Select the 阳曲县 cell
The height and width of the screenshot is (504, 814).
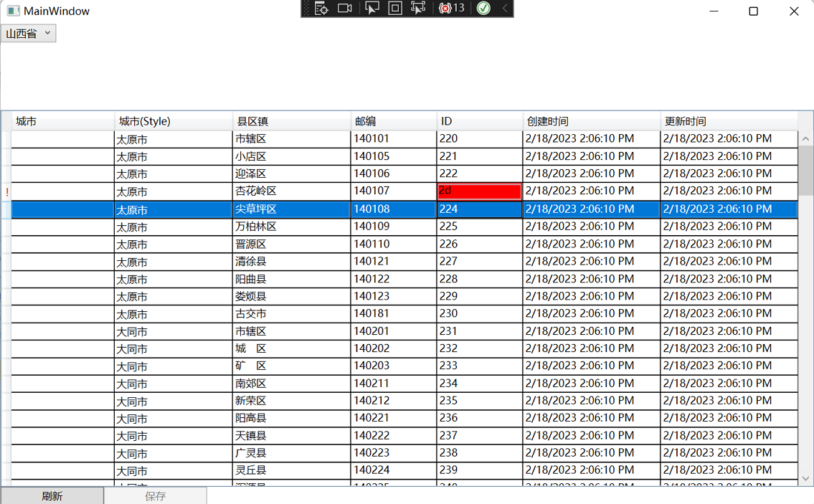(291, 279)
